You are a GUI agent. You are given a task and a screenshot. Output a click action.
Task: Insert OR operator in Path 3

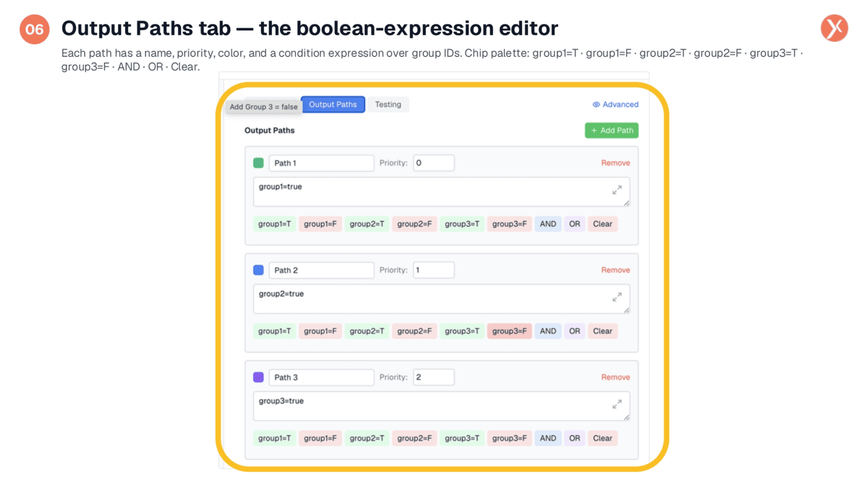coord(575,438)
